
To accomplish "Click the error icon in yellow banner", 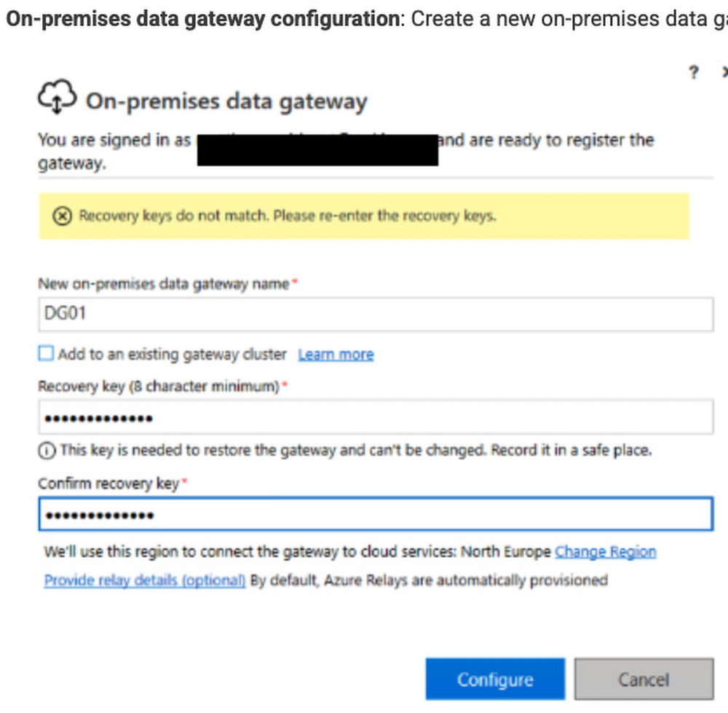I will tap(63, 216).
